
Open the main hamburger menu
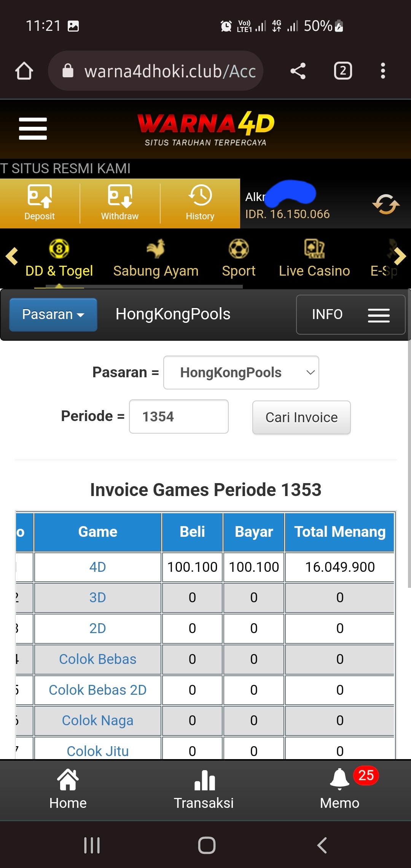(x=33, y=129)
